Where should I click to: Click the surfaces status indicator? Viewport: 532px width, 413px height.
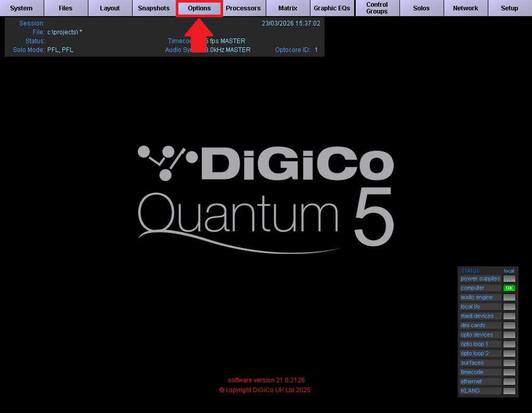[509, 363]
